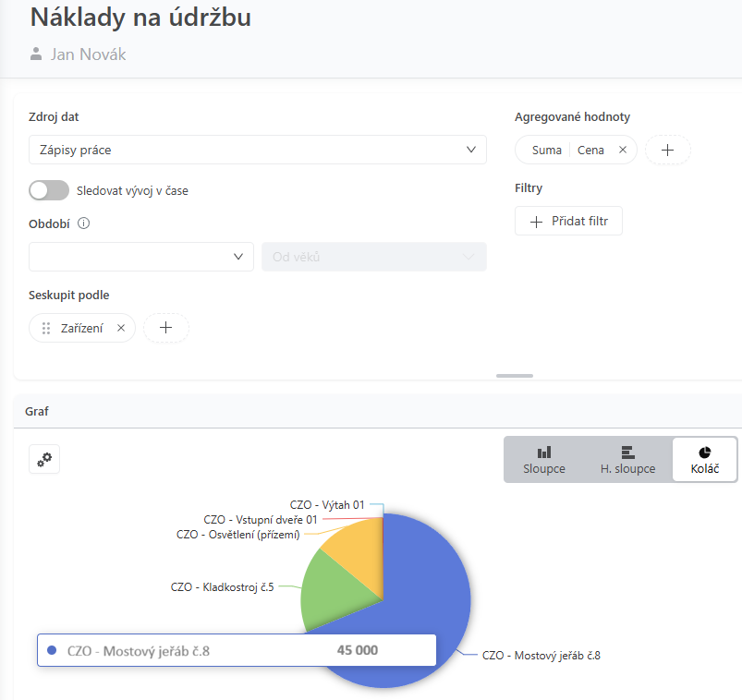Screen dimensions: 742x700
Task: Click the Cena aggregate field label
Action: click(x=590, y=150)
